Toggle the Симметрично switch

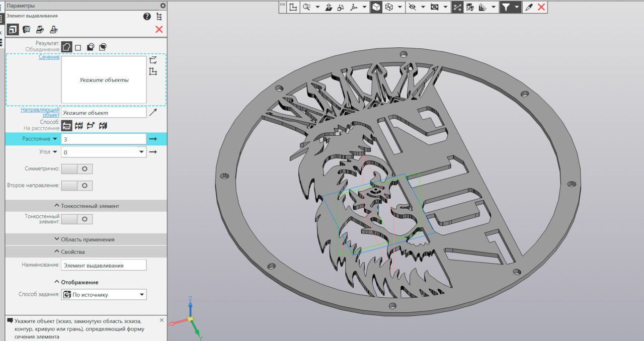77,169
